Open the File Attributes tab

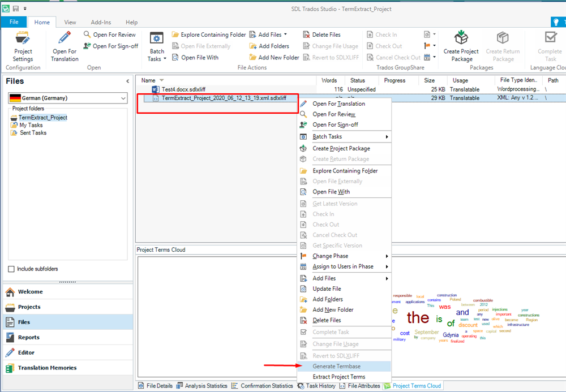pyautogui.click(x=360, y=386)
